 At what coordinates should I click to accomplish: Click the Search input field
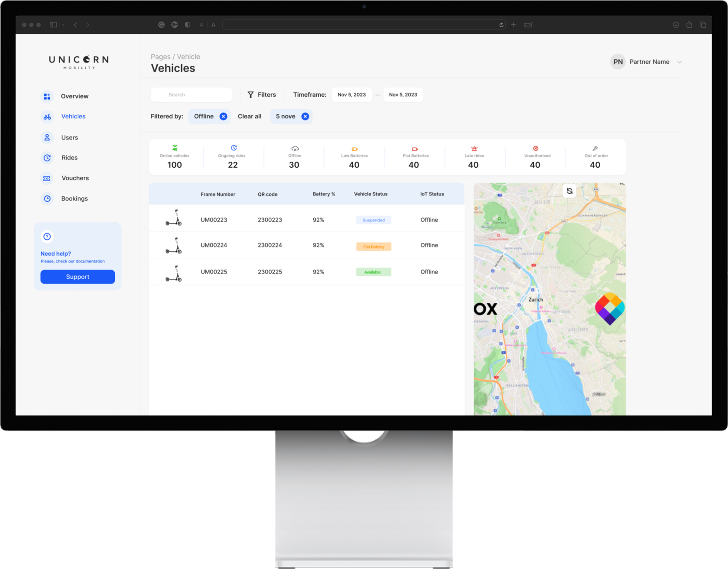(x=192, y=95)
